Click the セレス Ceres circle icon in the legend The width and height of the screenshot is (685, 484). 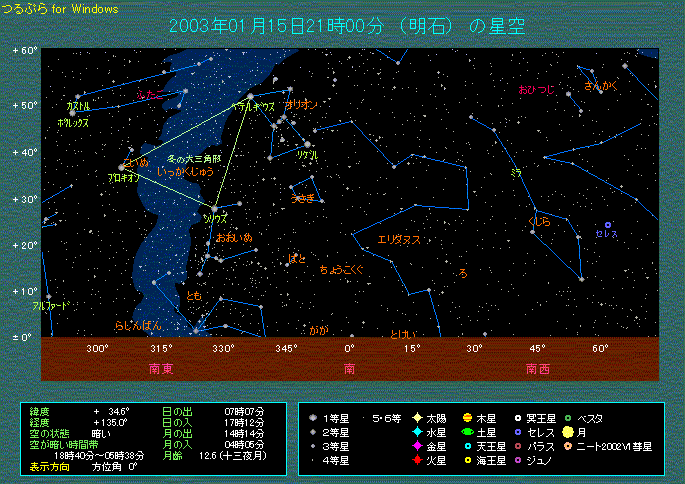pyautogui.click(x=518, y=432)
